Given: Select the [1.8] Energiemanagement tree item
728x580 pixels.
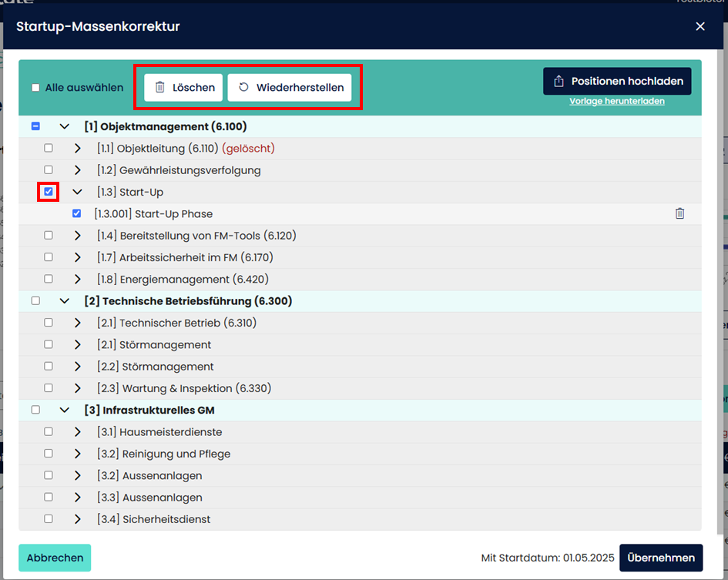Looking at the screenshot, I should [183, 279].
